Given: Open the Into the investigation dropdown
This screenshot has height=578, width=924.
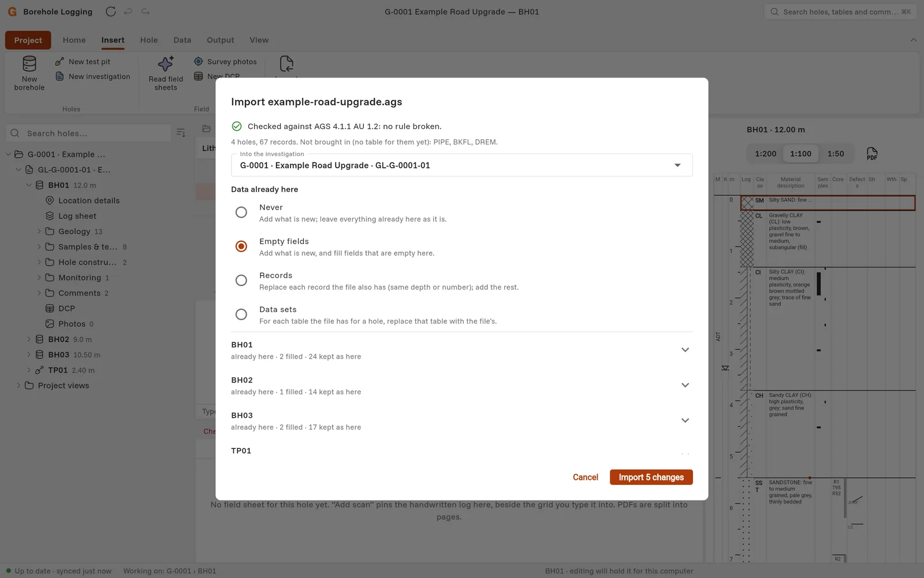Looking at the screenshot, I should (x=461, y=165).
